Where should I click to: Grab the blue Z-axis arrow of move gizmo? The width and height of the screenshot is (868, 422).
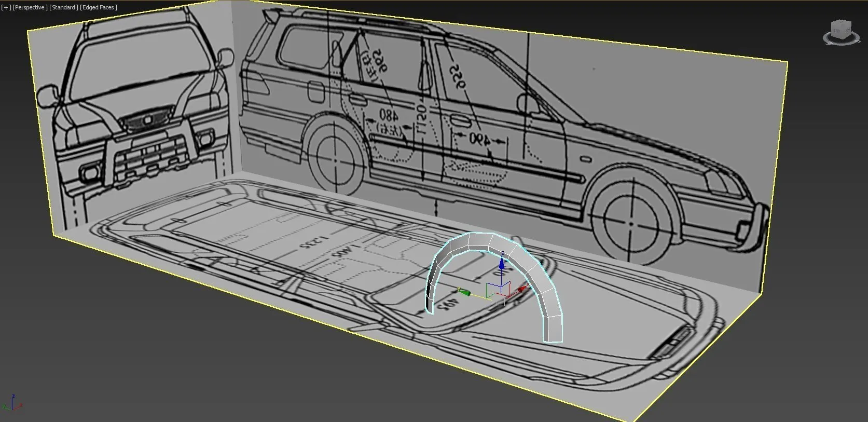501,264
